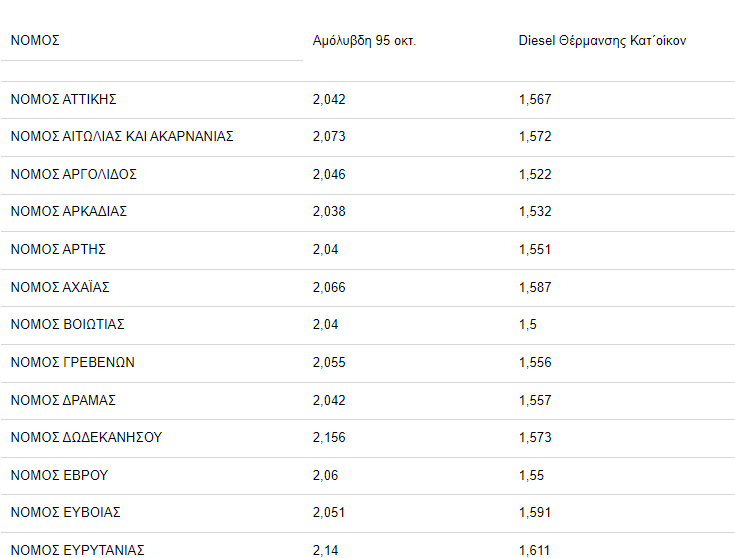Click the ΝΟΜΟΣ ΑΧΑΪΑΣ cell

coord(60,287)
